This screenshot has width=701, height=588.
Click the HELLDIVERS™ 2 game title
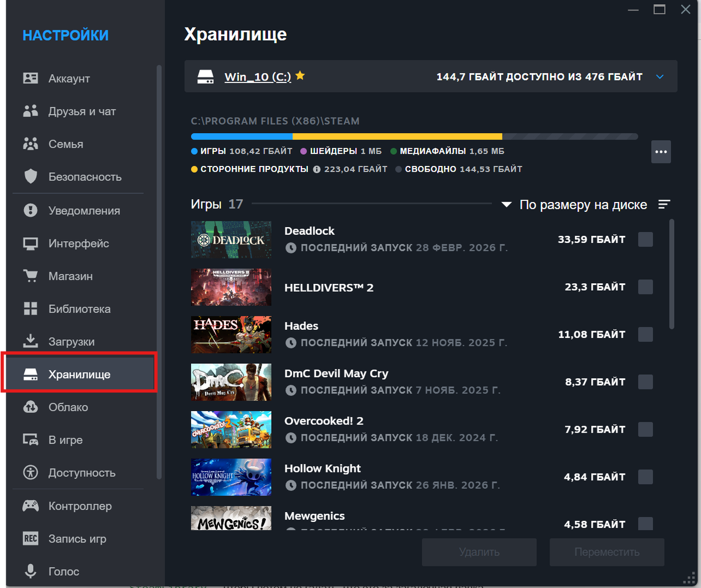click(329, 287)
